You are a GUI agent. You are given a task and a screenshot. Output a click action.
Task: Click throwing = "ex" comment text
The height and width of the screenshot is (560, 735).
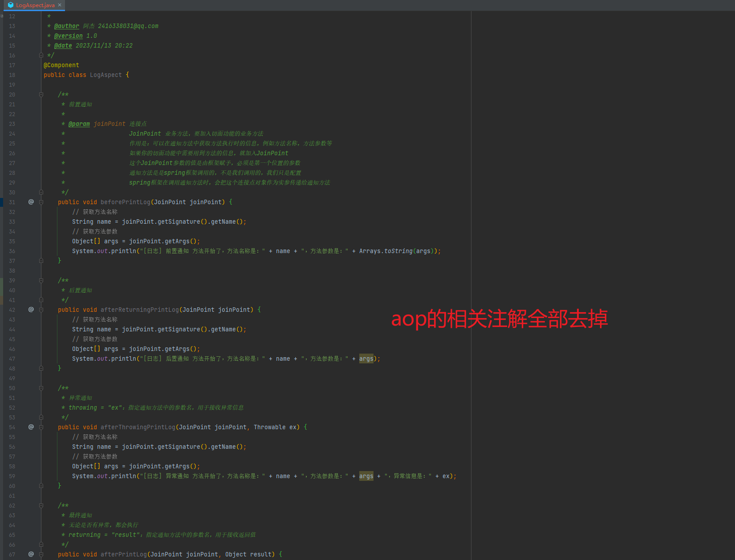pos(94,408)
